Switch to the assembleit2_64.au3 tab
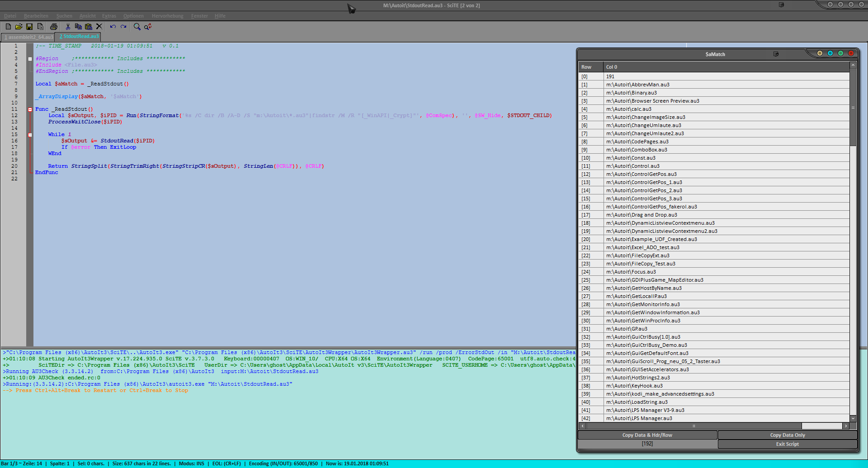The height and width of the screenshot is (468, 868). click(28, 37)
